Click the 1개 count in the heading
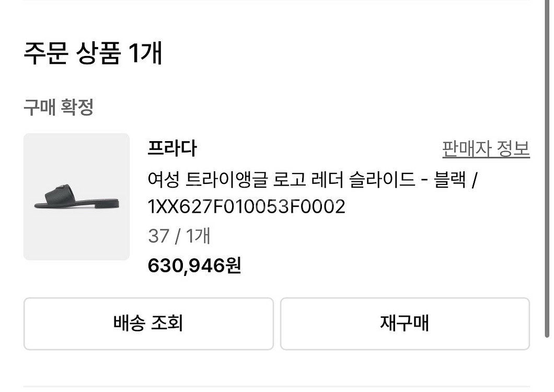Viewport: 554px width, 392px height. point(144,53)
